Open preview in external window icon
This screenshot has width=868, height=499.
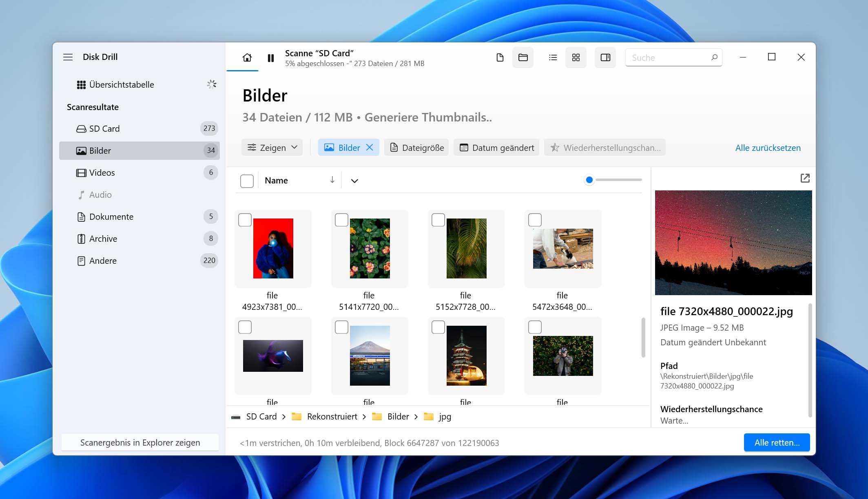pos(805,178)
